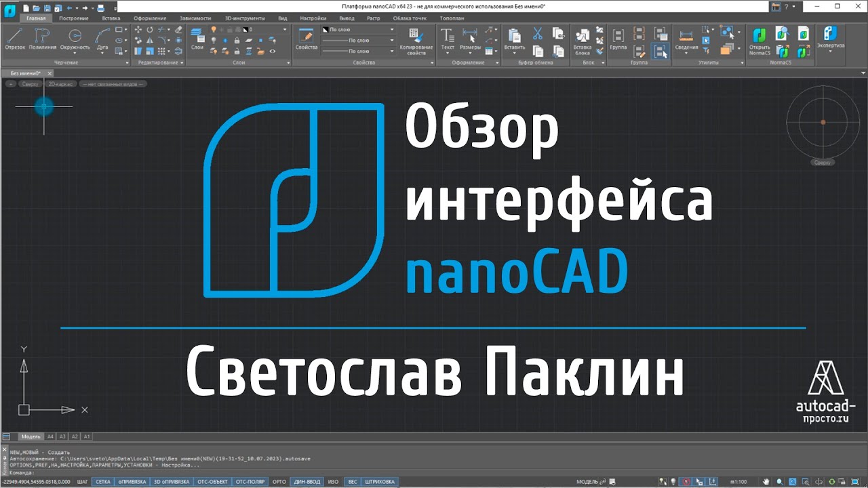
Task: Toggle оПРИВЯЗКА object snap
Action: tap(132, 481)
